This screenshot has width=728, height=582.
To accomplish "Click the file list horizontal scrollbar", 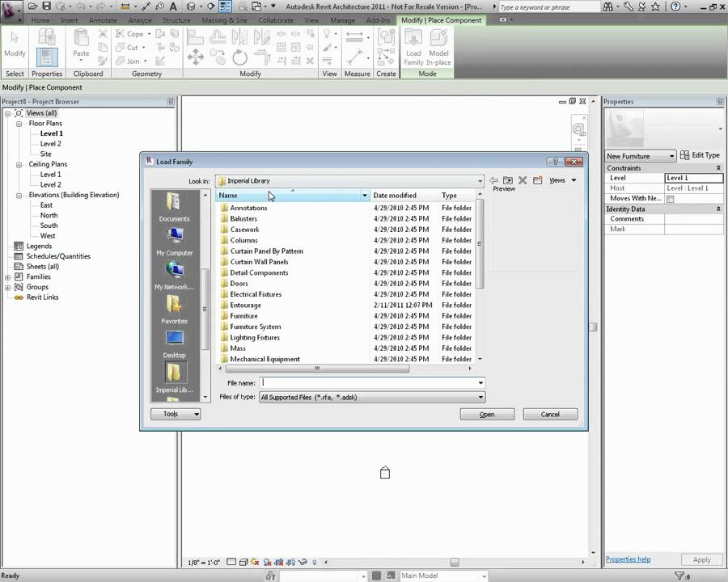I will click(x=317, y=369).
